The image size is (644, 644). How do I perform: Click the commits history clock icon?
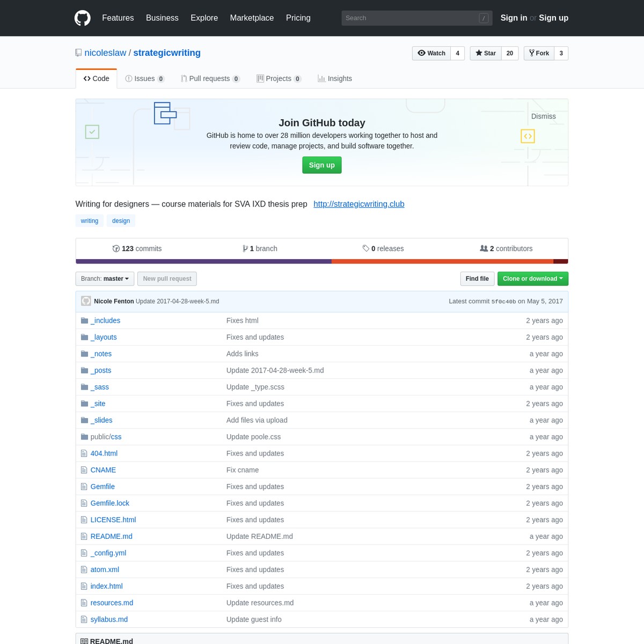(116, 248)
